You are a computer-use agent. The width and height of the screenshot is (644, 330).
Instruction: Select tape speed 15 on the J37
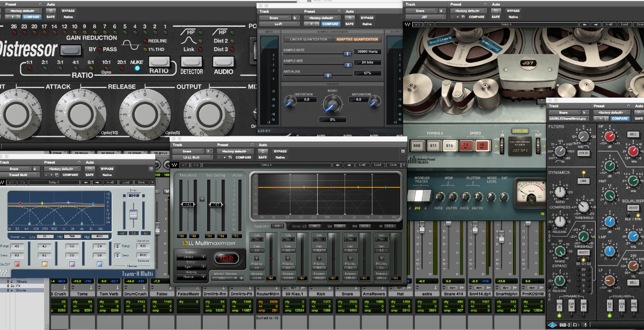482,145
